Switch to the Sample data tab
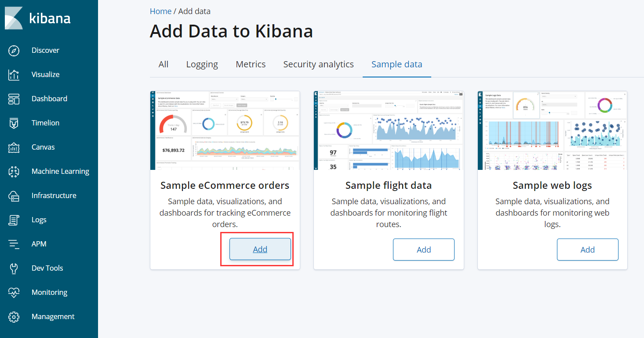 pyautogui.click(x=397, y=64)
